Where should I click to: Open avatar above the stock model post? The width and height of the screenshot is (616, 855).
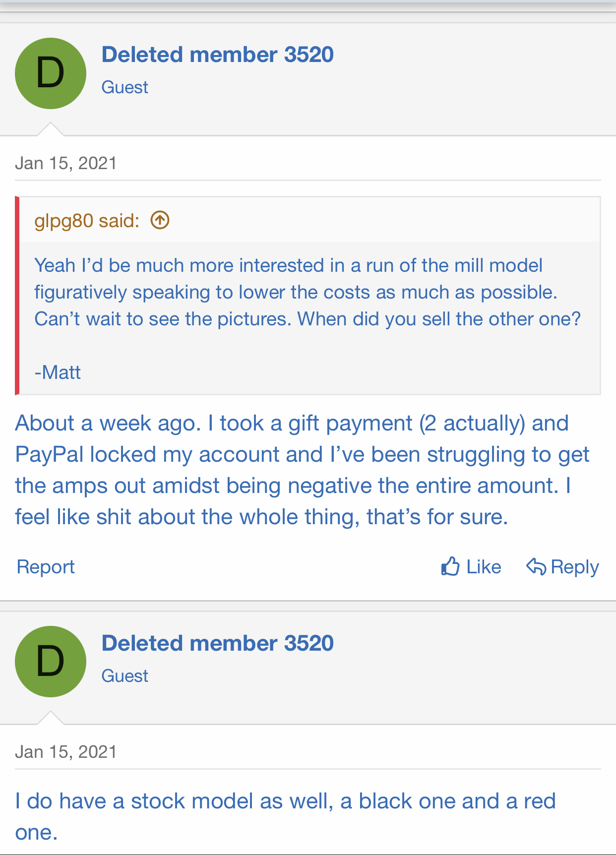[51, 662]
